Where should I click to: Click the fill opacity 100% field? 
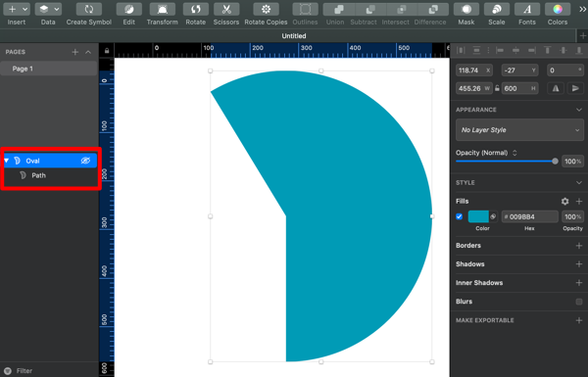pyautogui.click(x=572, y=216)
